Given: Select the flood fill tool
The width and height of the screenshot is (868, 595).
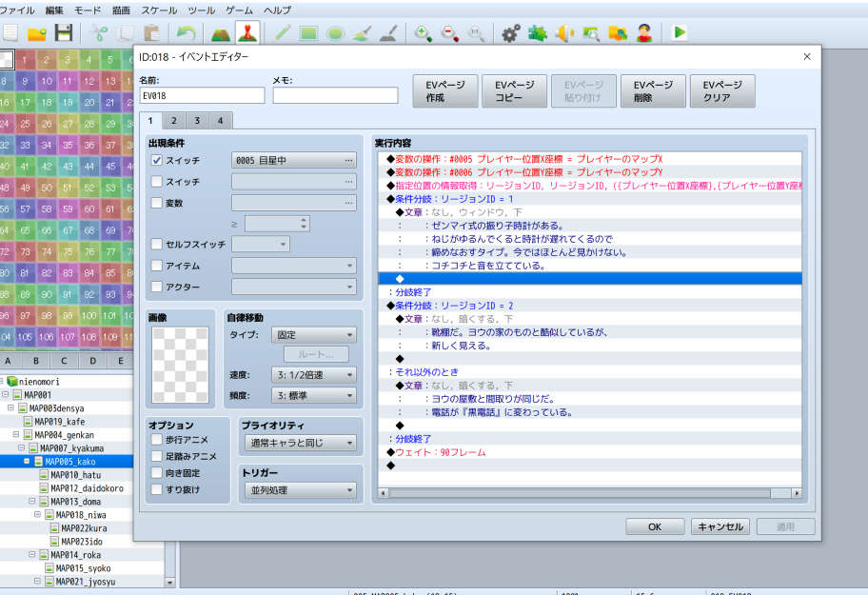Looking at the screenshot, I should point(362,33).
